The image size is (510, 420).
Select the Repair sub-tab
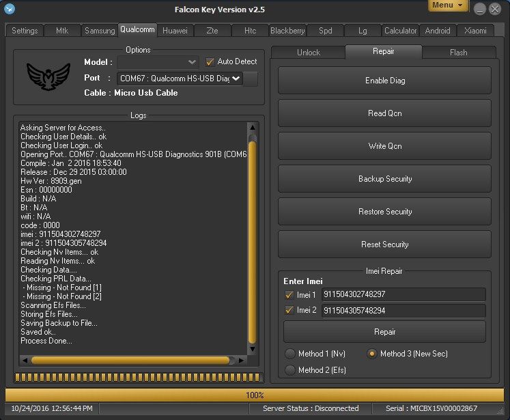coord(384,51)
